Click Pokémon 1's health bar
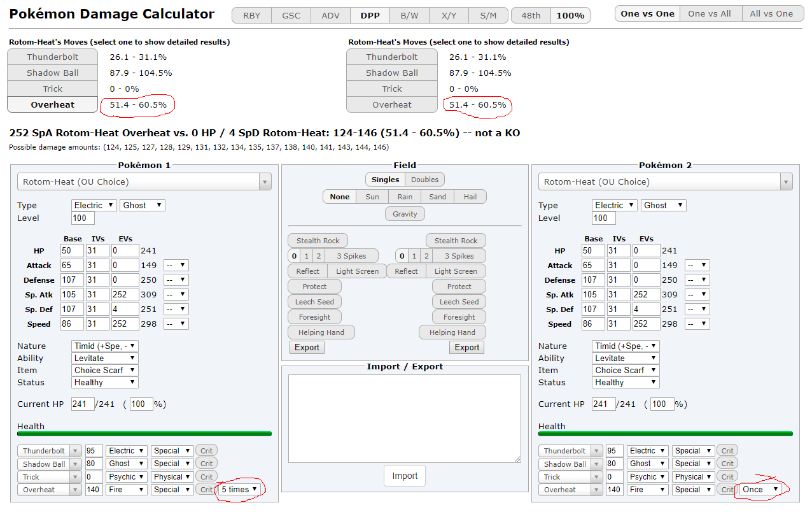 coord(144,434)
